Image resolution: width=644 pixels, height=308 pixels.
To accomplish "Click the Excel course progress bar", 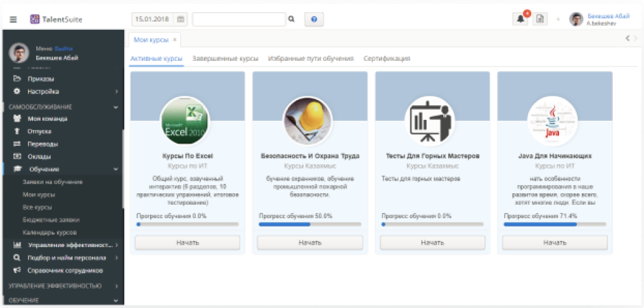I will [187, 224].
